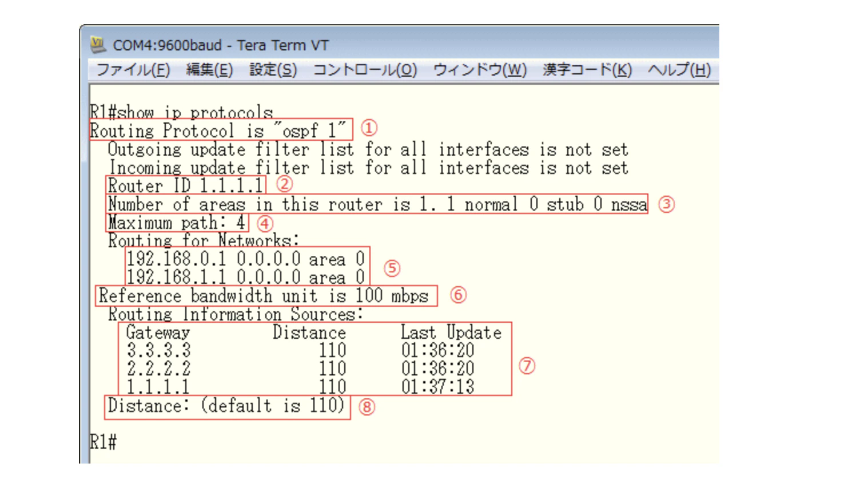Open the ウィンドウ(W) menu
This screenshot has width=868, height=491.
click(480, 70)
